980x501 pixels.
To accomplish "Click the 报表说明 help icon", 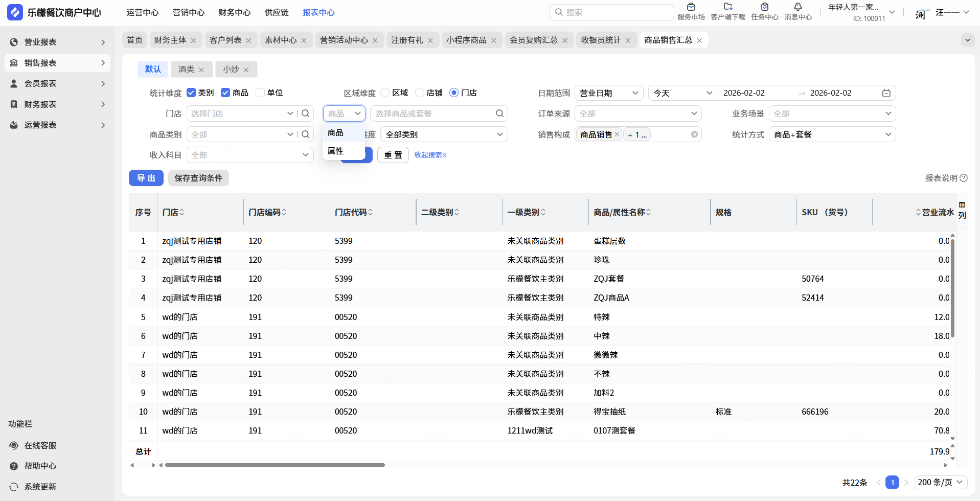I will pos(964,178).
